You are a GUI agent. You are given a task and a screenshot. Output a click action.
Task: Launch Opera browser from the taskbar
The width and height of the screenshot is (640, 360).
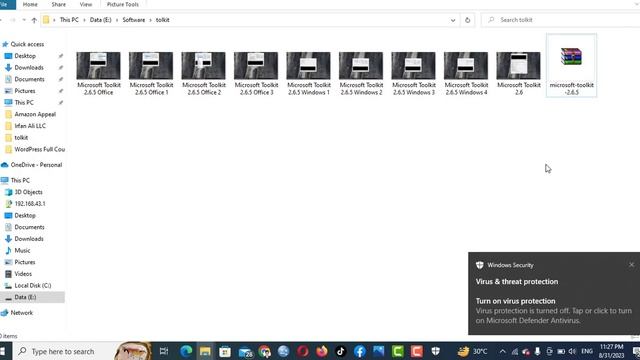[302, 351]
